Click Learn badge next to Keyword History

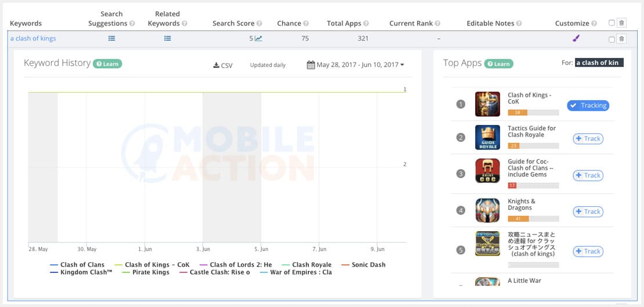107,64
